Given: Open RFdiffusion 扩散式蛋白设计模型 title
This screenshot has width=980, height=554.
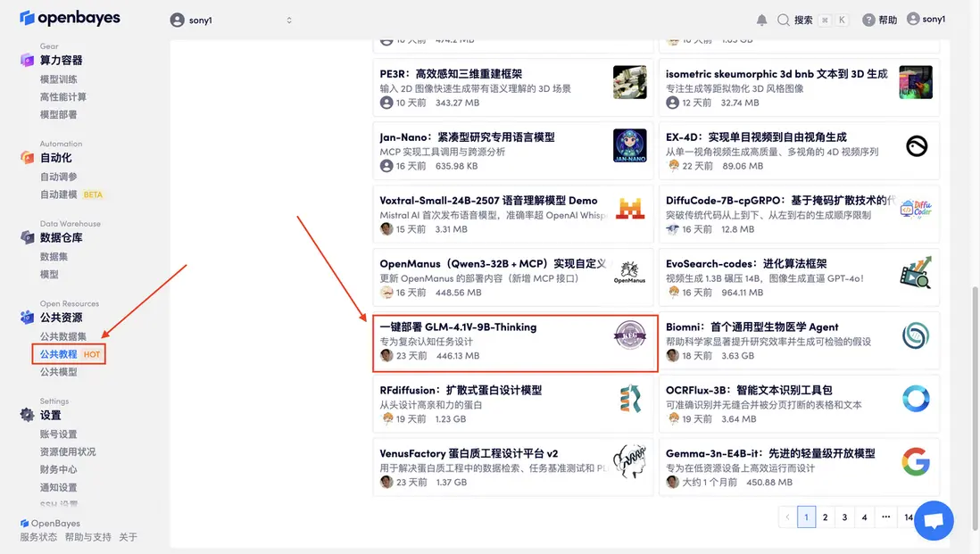Looking at the screenshot, I should 461,391.
